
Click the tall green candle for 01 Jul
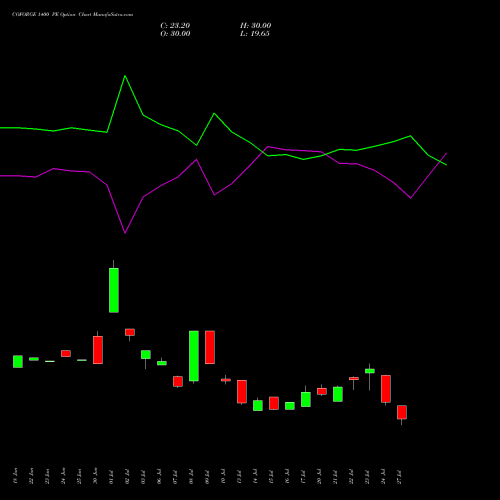114,290
